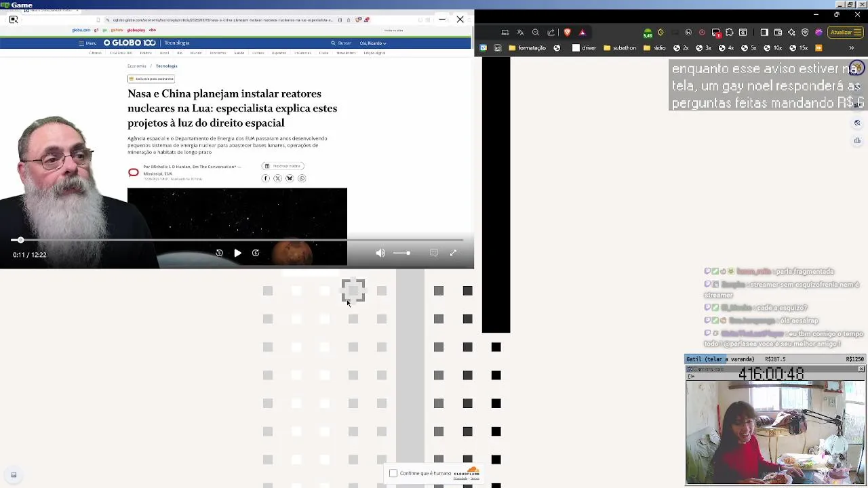Screen dimensions: 868x488
Task: Click the Newsletters nav item
Action: (346, 53)
